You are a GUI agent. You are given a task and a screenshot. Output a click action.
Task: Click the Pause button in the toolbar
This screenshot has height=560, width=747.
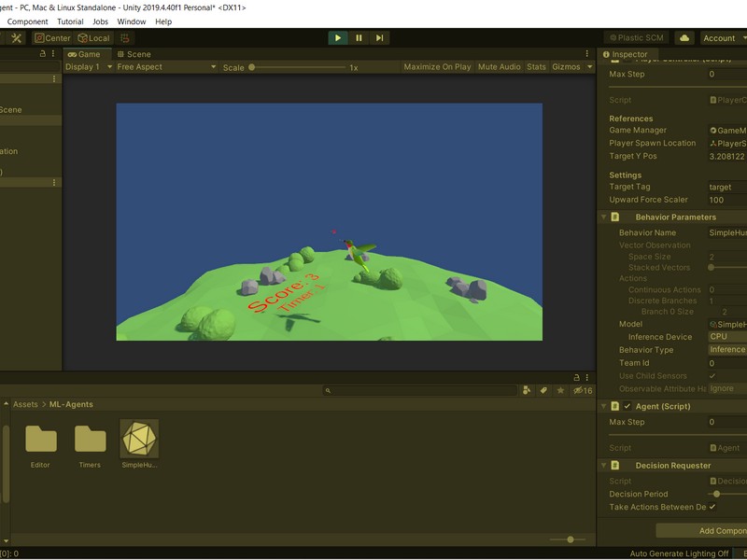[358, 38]
